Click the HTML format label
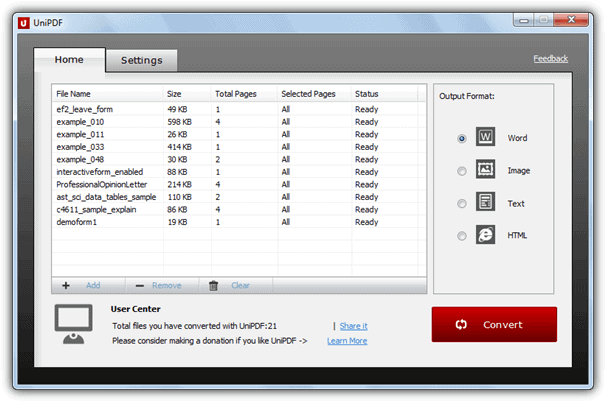The image size is (606, 401). point(517,236)
